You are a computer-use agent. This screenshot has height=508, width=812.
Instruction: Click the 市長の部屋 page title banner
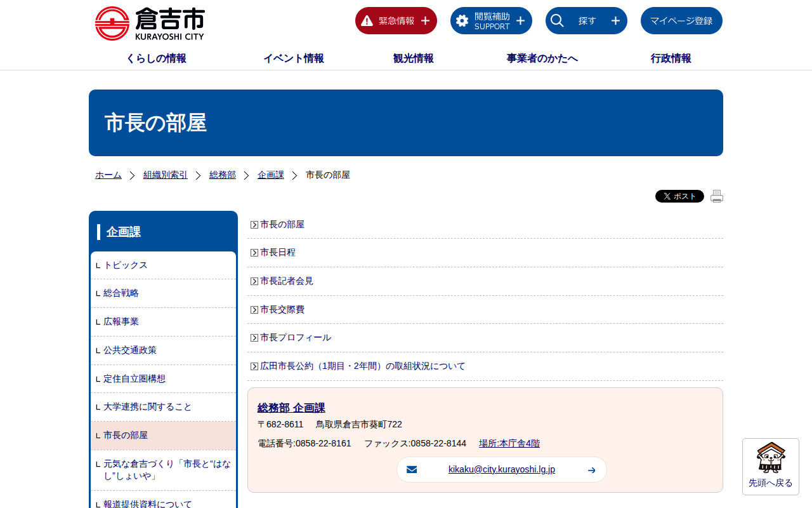click(x=406, y=123)
